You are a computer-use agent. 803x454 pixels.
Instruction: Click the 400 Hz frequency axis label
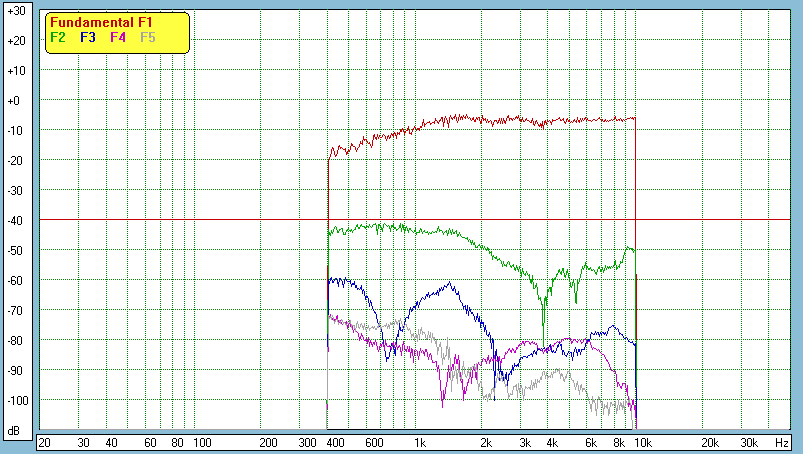pos(334,442)
